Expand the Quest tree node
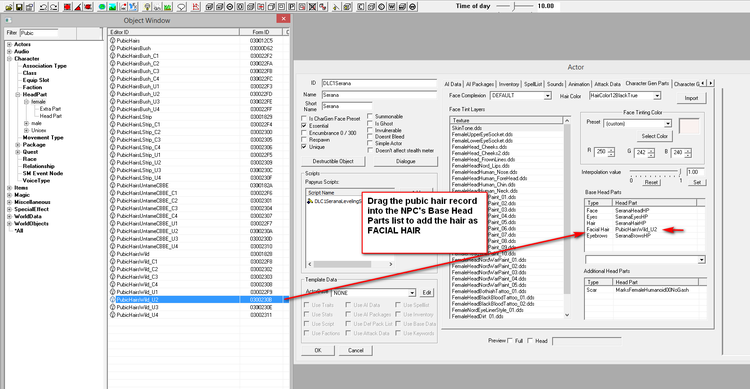 point(18,152)
